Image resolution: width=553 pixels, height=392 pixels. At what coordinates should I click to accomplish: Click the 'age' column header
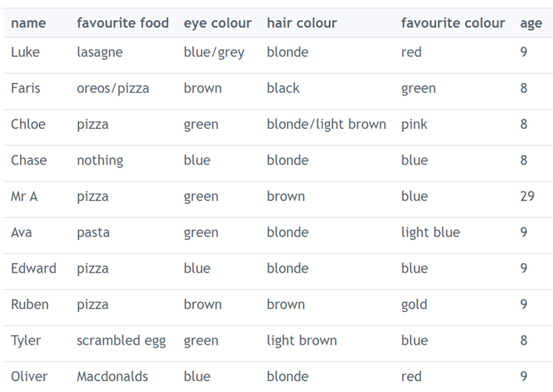click(531, 23)
